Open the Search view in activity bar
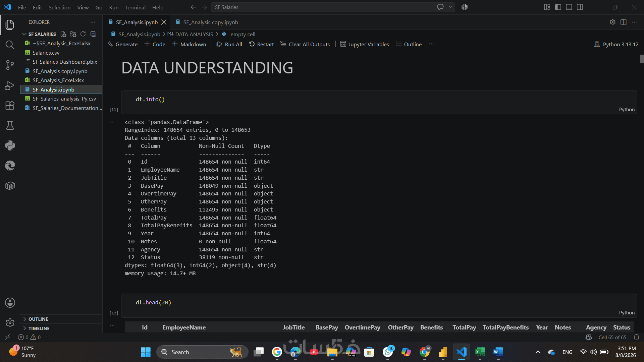 10,45
